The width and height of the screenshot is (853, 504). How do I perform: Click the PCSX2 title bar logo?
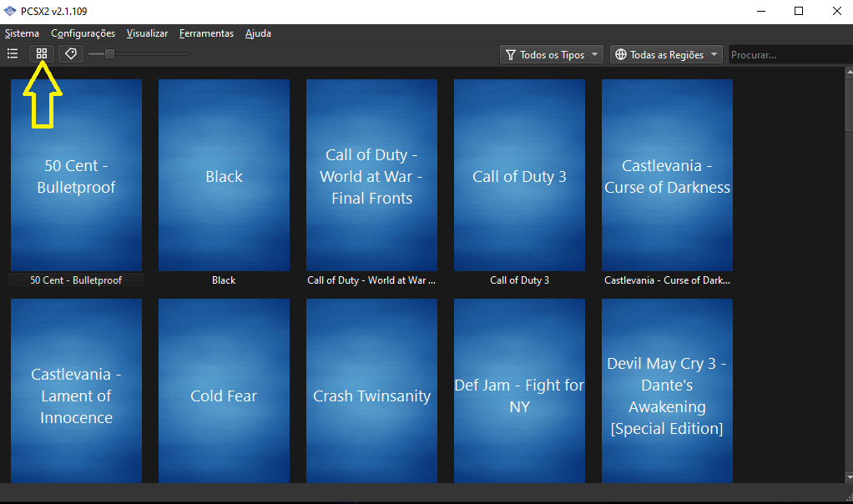point(10,11)
